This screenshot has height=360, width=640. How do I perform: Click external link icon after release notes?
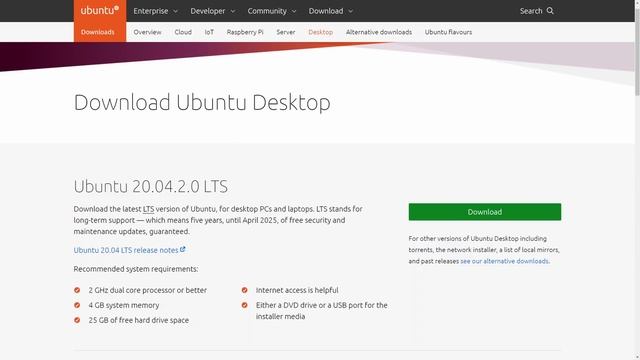coord(182,249)
